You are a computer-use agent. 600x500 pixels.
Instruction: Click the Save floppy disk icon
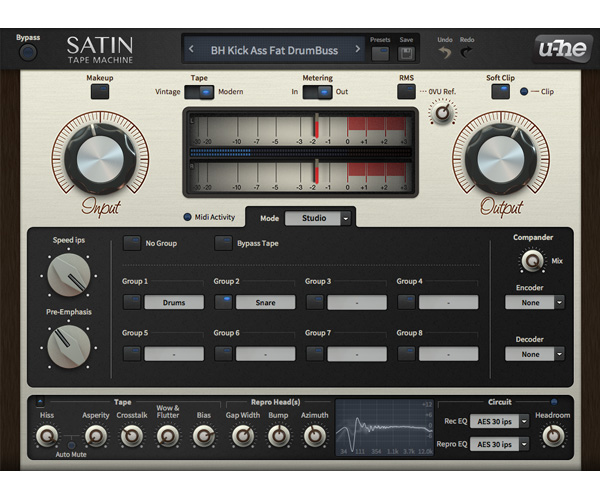[x=406, y=54]
